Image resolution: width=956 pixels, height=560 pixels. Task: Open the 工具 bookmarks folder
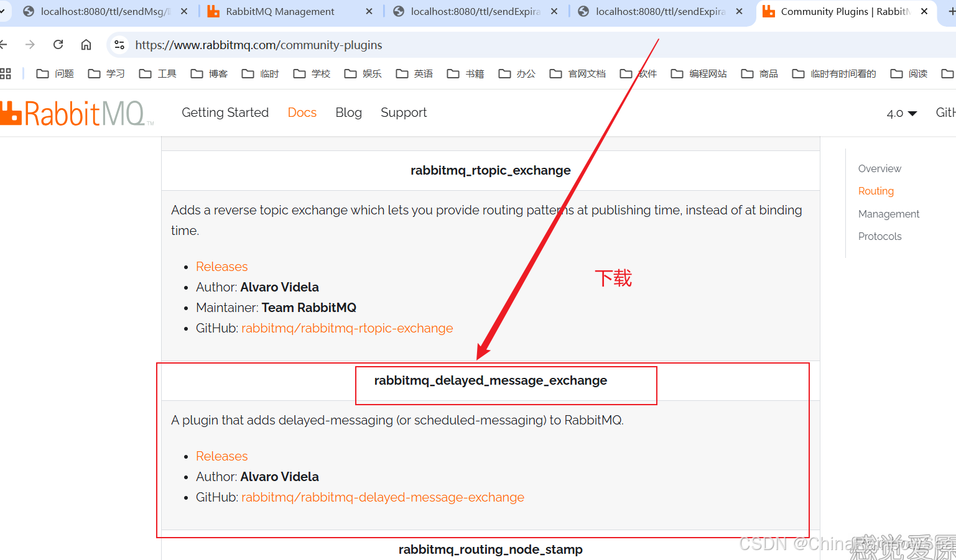point(158,73)
